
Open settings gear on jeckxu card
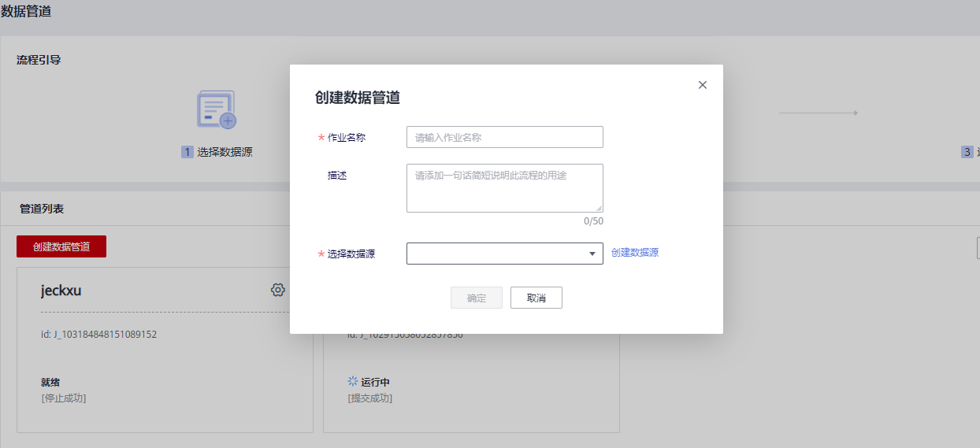click(x=277, y=290)
